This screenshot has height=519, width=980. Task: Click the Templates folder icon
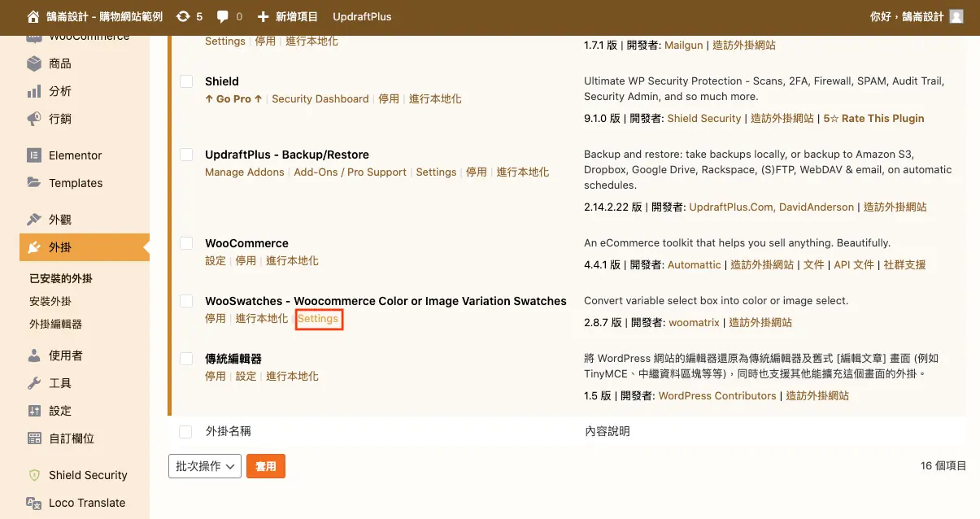pos(34,183)
